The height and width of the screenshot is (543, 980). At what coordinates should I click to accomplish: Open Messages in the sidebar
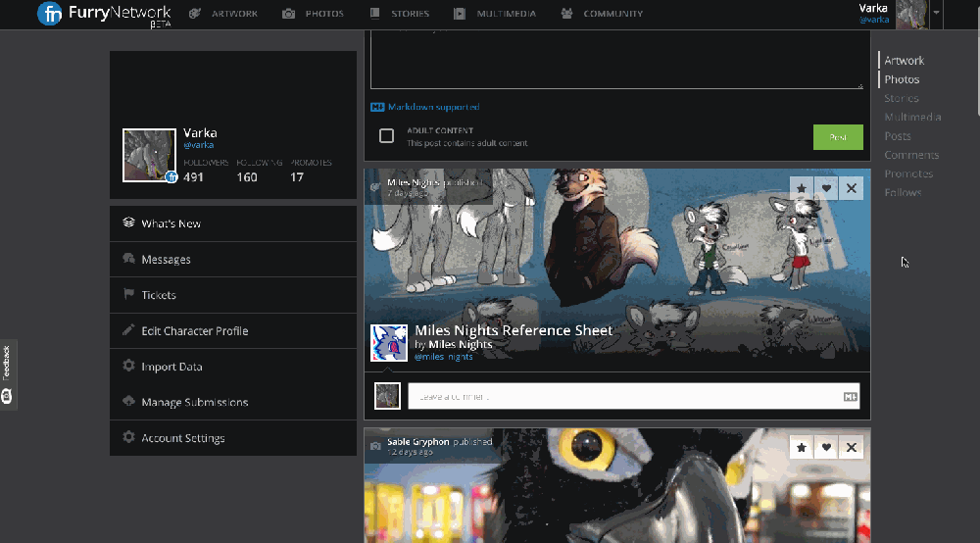pos(166,260)
